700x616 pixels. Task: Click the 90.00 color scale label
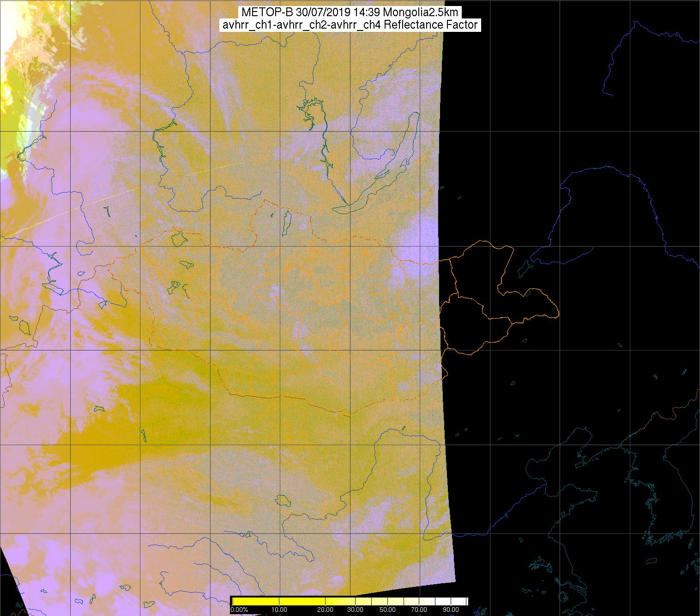click(x=450, y=610)
